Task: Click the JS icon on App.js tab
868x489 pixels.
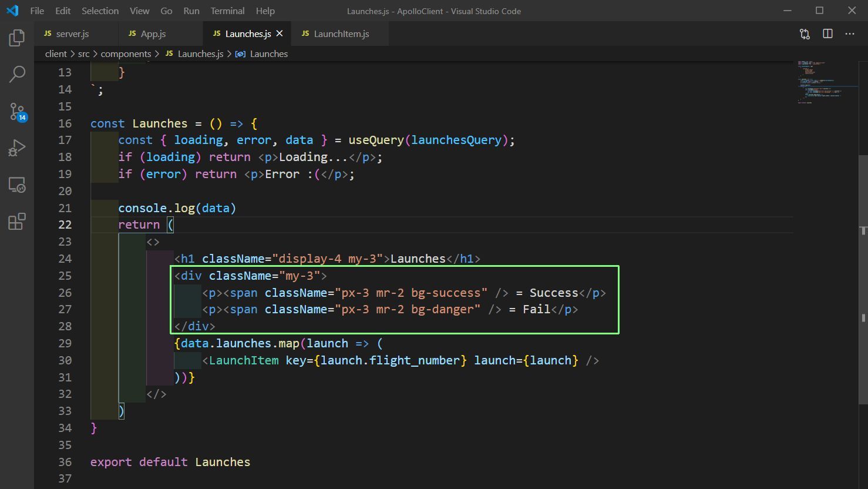Action: coord(132,34)
